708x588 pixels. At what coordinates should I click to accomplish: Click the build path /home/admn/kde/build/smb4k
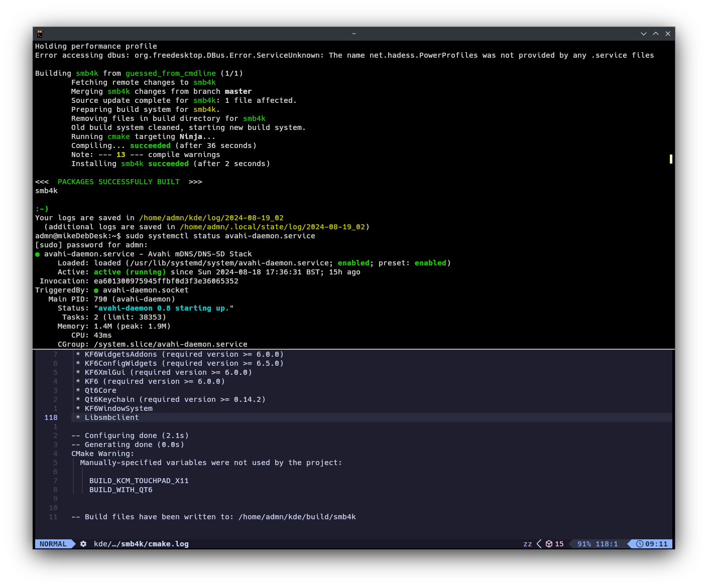(x=297, y=517)
